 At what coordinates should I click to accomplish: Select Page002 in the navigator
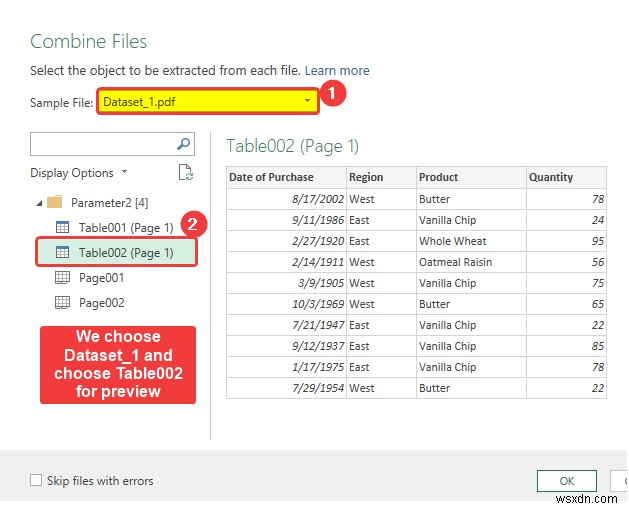tap(101, 302)
